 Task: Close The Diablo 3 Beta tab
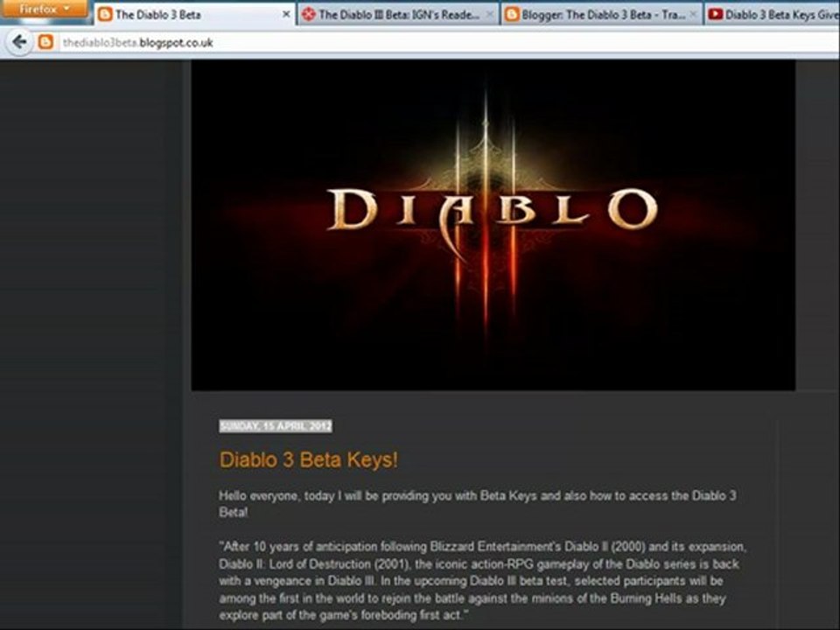[286, 15]
